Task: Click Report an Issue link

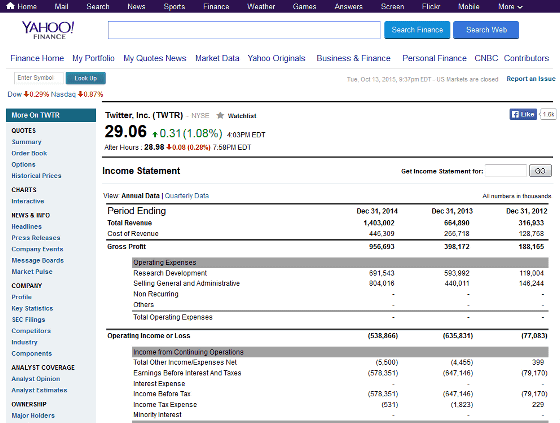Action: click(x=531, y=79)
